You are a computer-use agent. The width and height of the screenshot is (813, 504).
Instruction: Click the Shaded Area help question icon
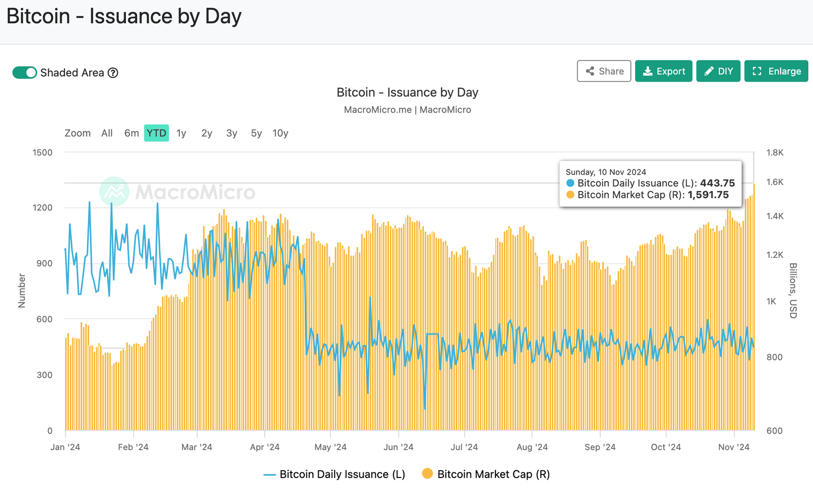(113, 73)
